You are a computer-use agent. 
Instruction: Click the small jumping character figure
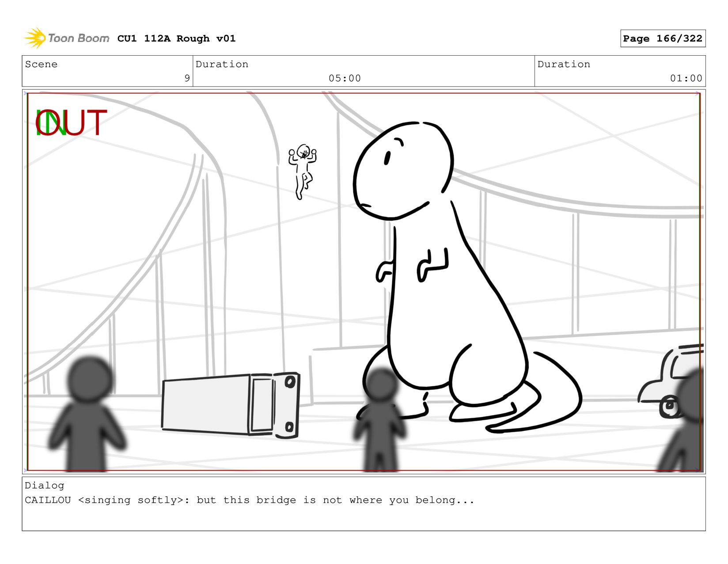tap(303, 171)
